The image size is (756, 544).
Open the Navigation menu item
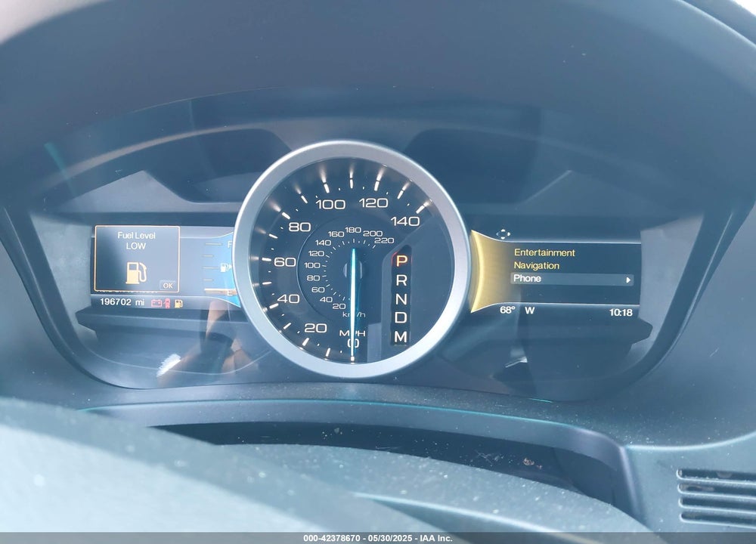(536, 265)
